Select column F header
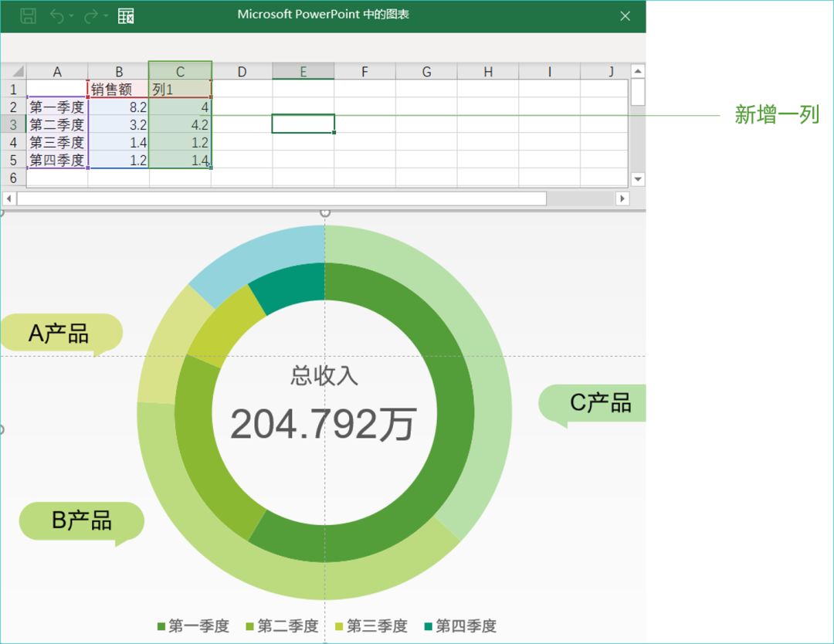The height and width of the screenshot is (644, 834). [x=364, y=71]
